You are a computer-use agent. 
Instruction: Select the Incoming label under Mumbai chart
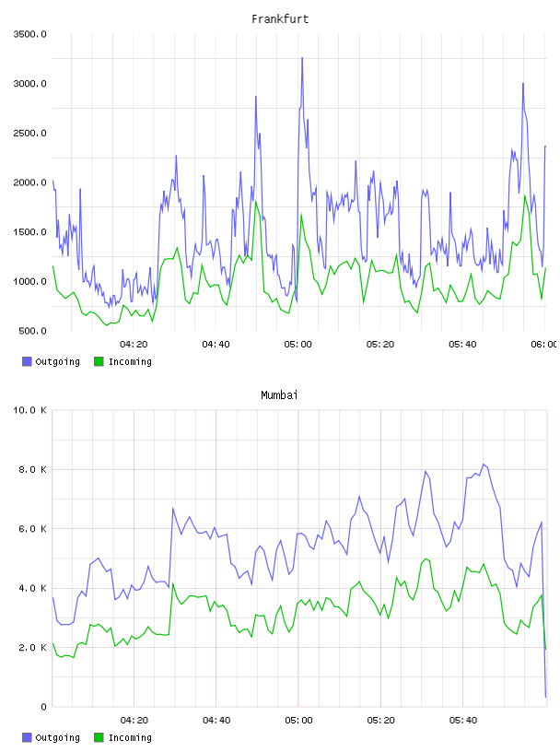click(x=130, y=738)
